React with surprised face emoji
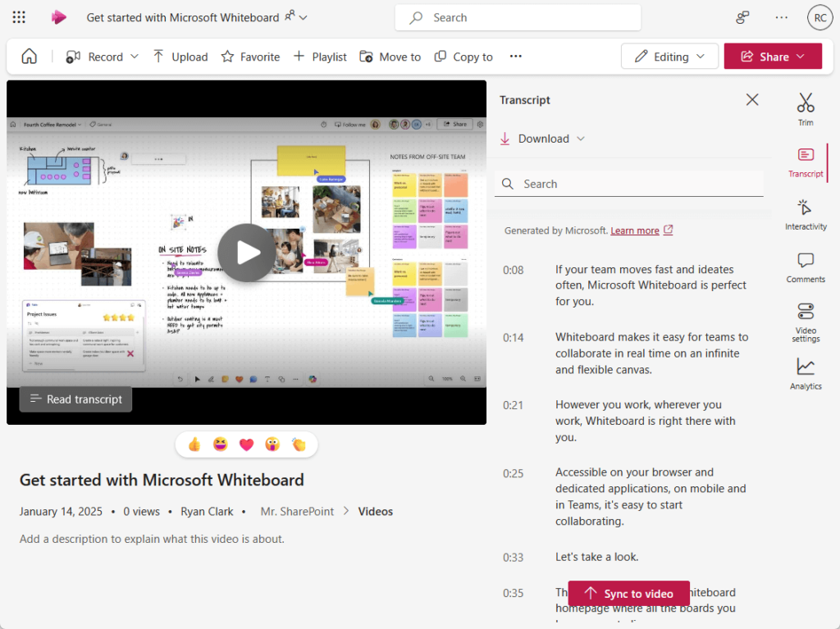The image size is (840, 629). [x=272, y=444]
